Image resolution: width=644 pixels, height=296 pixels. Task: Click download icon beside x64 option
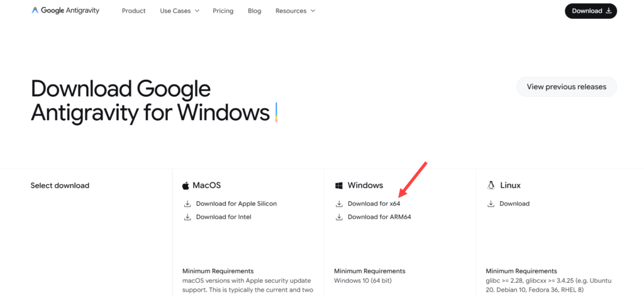click(339, 204)
